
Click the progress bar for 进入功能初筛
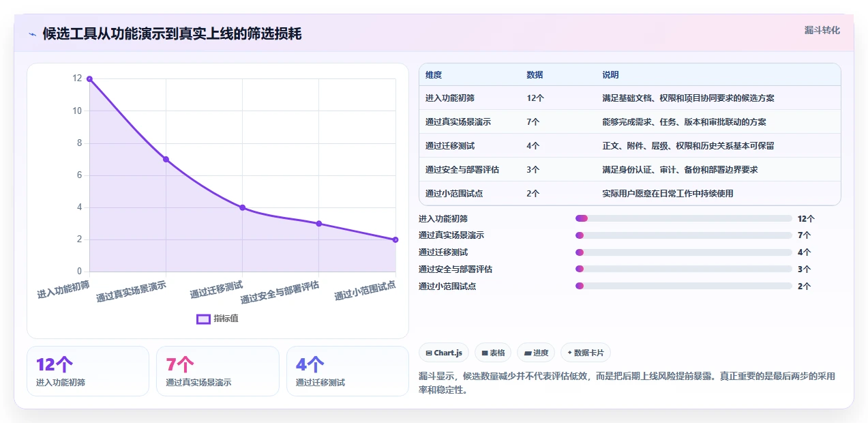(684, 218)
